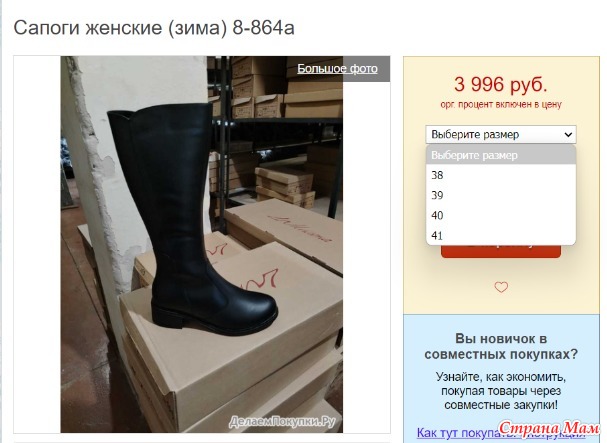The height and width of the screenshot is (443, 607).
Task: Click the 'Как тут покупать' link
Action: coord(457,433)
